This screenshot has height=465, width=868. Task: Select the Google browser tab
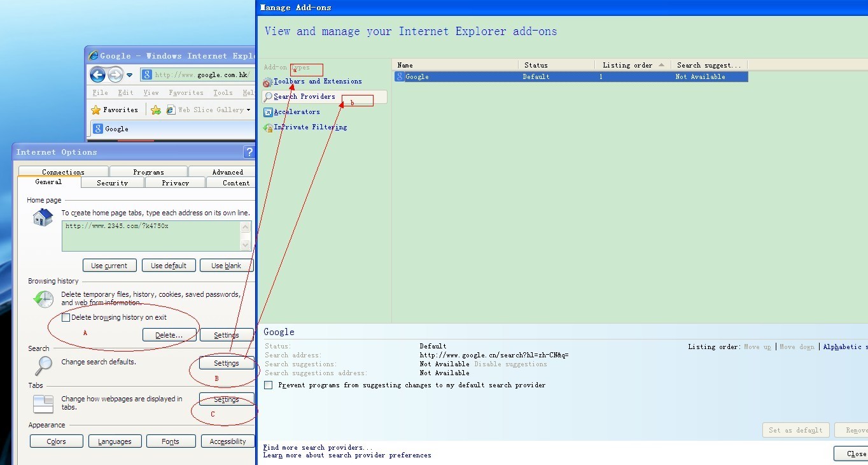pos(172,129)
